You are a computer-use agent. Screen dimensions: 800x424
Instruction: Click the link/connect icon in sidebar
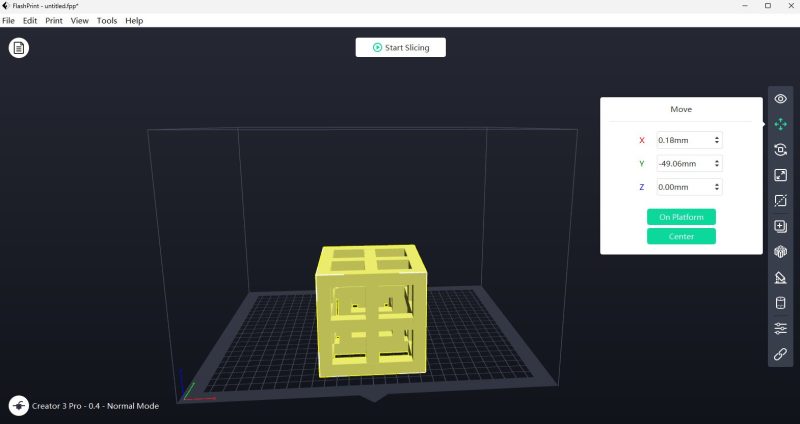click(780, 354)
